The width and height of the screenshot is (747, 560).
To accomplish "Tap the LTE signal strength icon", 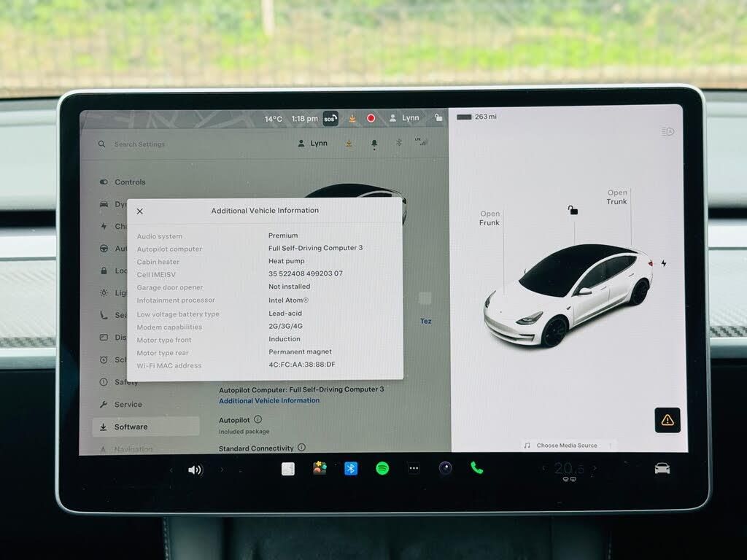I will point(421,141).
